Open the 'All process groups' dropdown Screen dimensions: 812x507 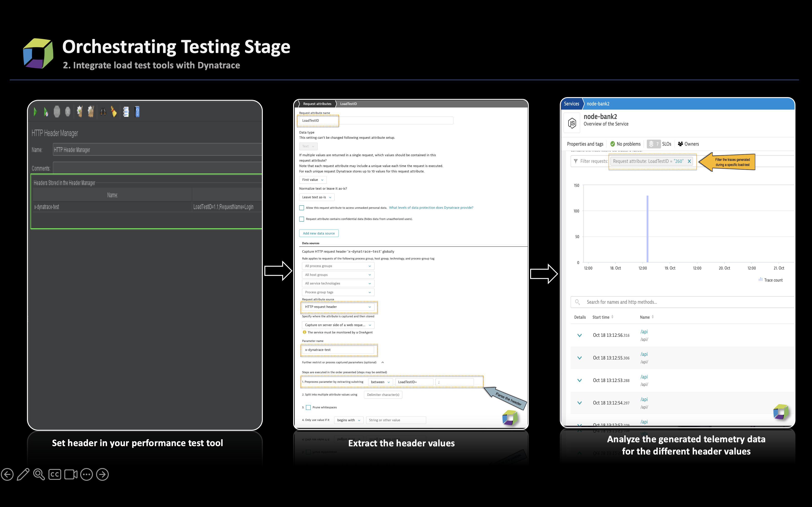point(338,265)
